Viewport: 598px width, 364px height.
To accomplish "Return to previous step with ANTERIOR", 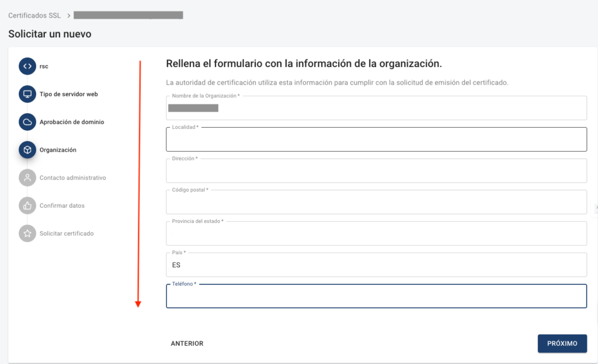I will tap(187, 344).
